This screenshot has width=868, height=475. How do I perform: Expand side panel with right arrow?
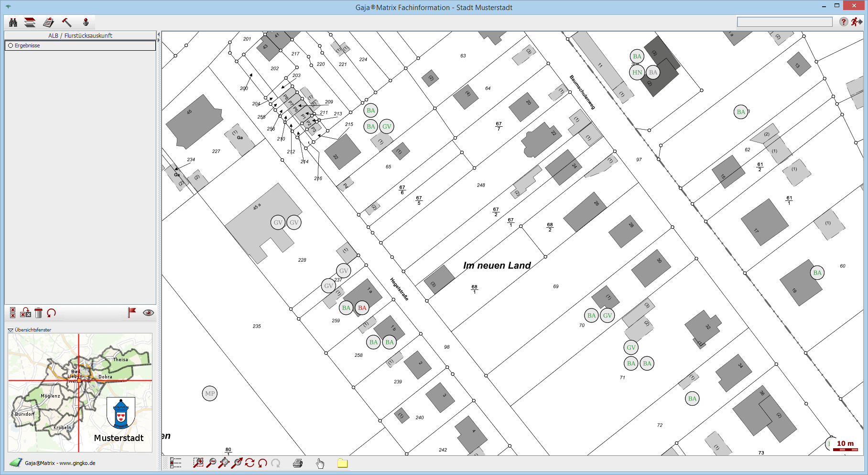[159, 40]
